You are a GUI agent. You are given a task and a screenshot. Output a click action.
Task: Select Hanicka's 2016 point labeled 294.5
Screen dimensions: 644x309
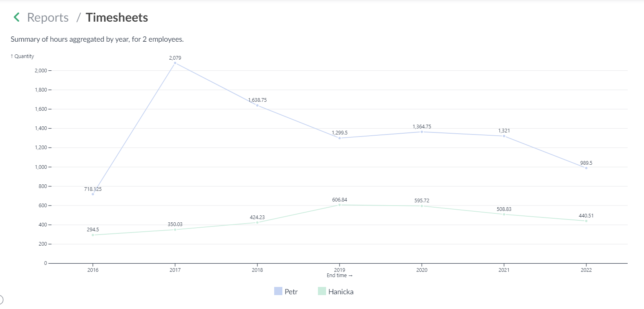(x=93, y=235)
